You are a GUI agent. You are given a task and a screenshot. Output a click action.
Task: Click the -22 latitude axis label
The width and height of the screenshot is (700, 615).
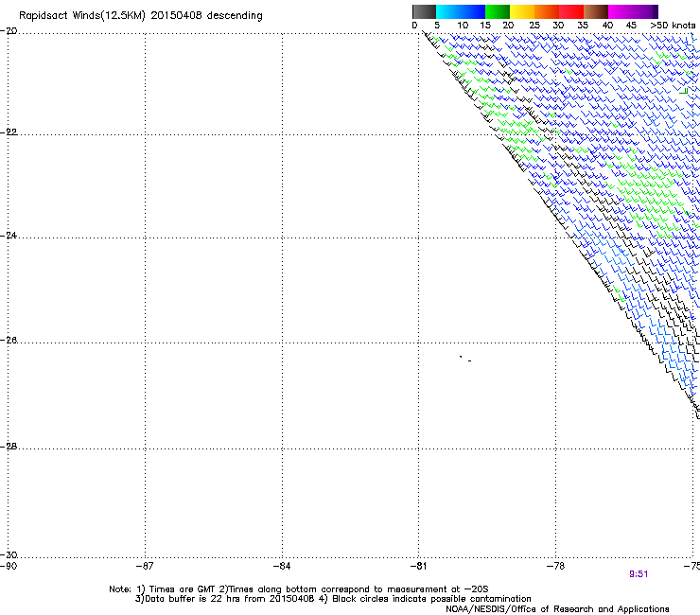(x=9, y=132)
